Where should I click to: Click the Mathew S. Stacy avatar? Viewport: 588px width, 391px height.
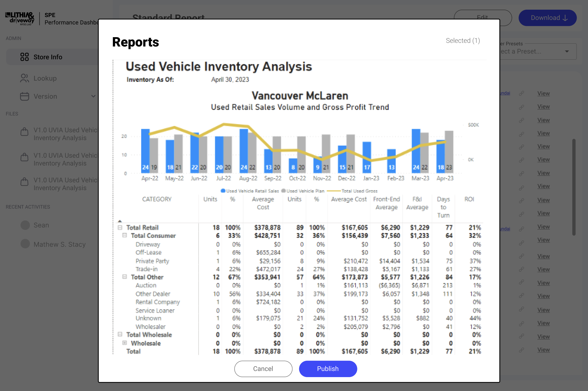tap(25, 244)
